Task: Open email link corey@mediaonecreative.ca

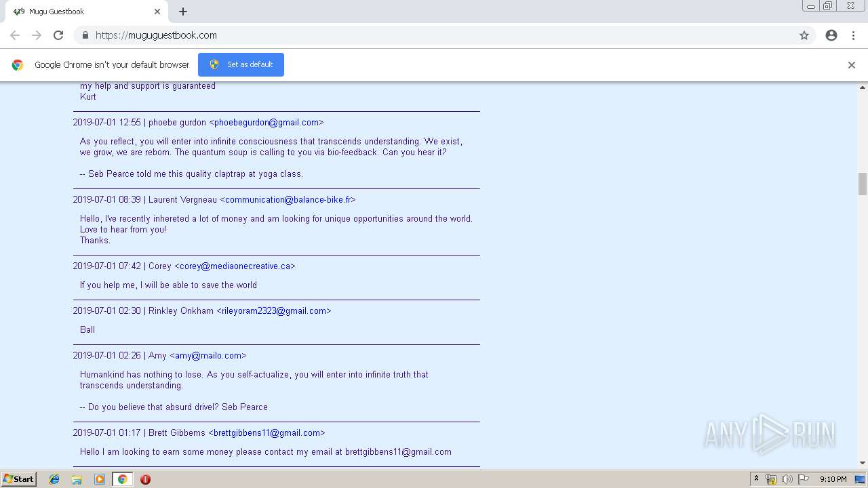Action: pos(235,266)
